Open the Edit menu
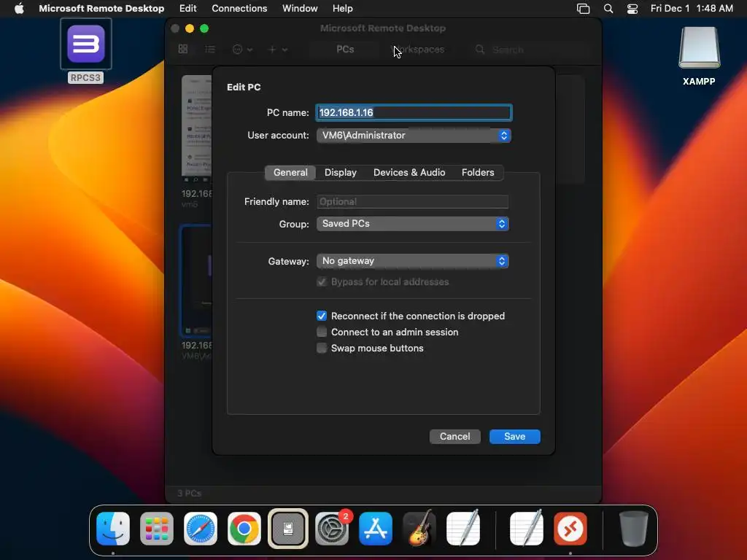The image size is (747, 560). coord(187,8)
